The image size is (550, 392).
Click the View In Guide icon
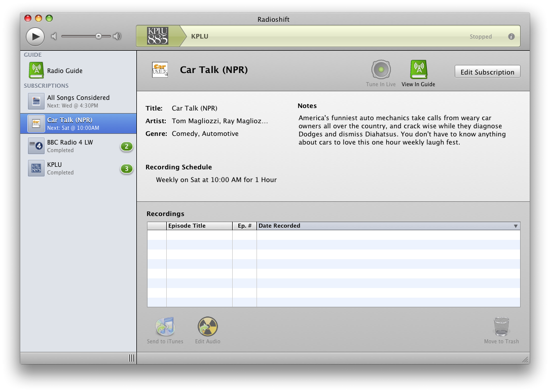[418, 70]
